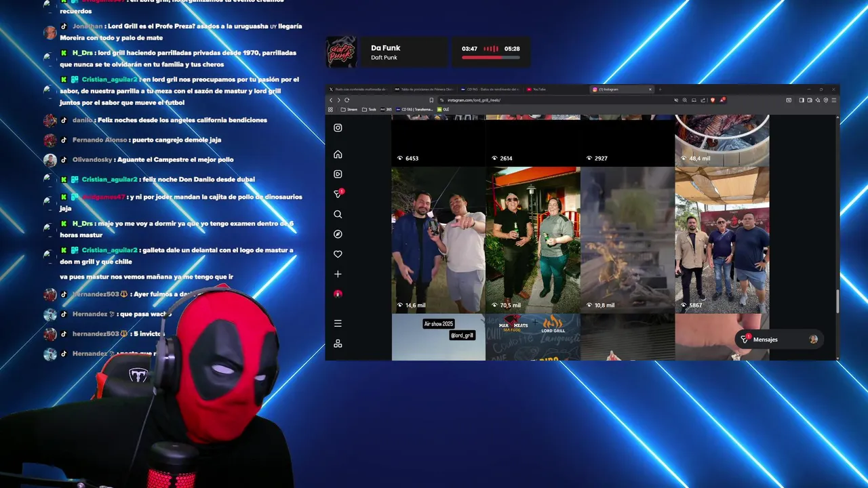This screenshot has height=488, width=868.
Task: Open the reel with 5867 views
Action: coord(722,240)
